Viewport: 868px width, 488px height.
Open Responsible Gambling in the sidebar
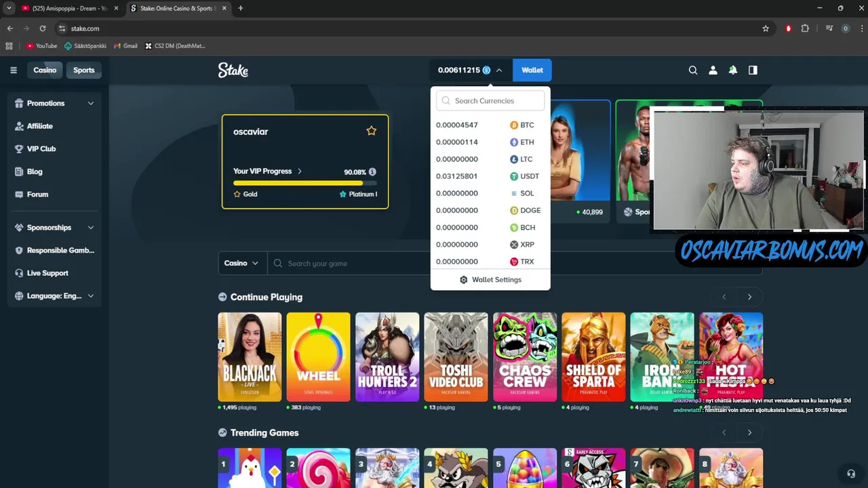coord(54,250)
